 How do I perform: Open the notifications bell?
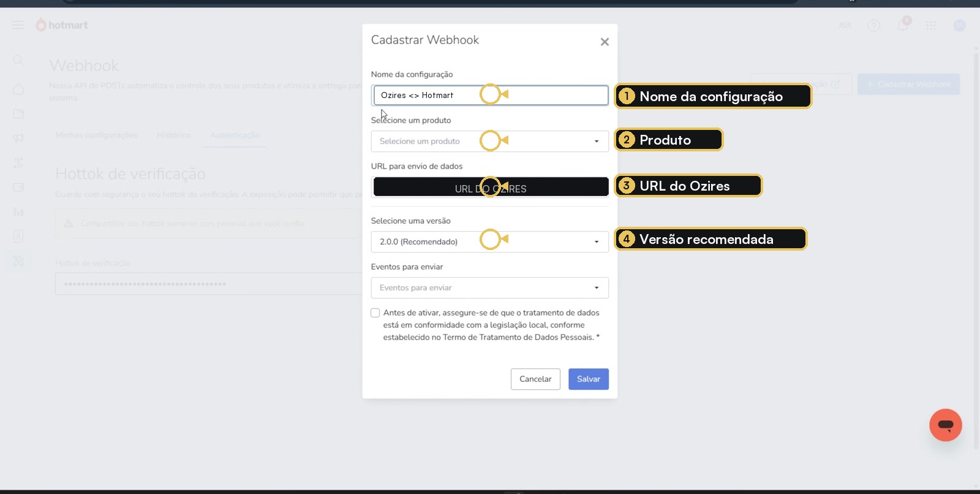(x=903, y=25)
